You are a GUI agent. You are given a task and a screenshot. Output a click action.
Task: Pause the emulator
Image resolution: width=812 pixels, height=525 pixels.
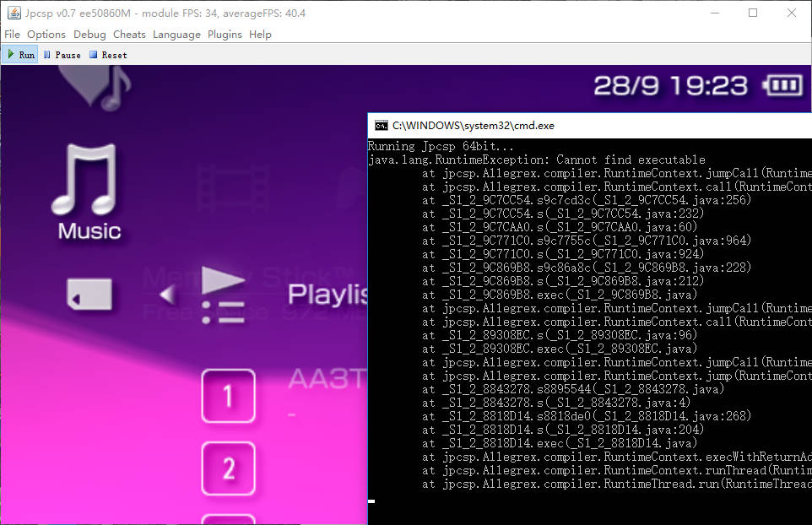click(62, 55)
